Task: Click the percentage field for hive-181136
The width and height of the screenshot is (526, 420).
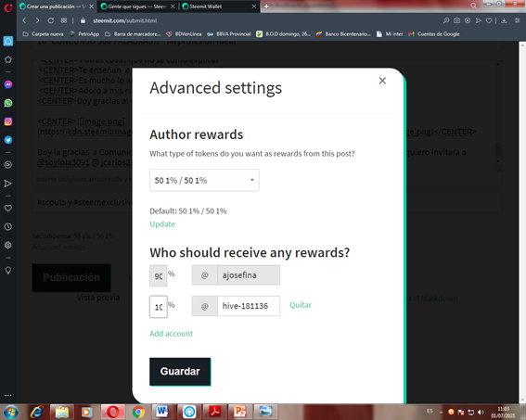Action: pos(159,306)
